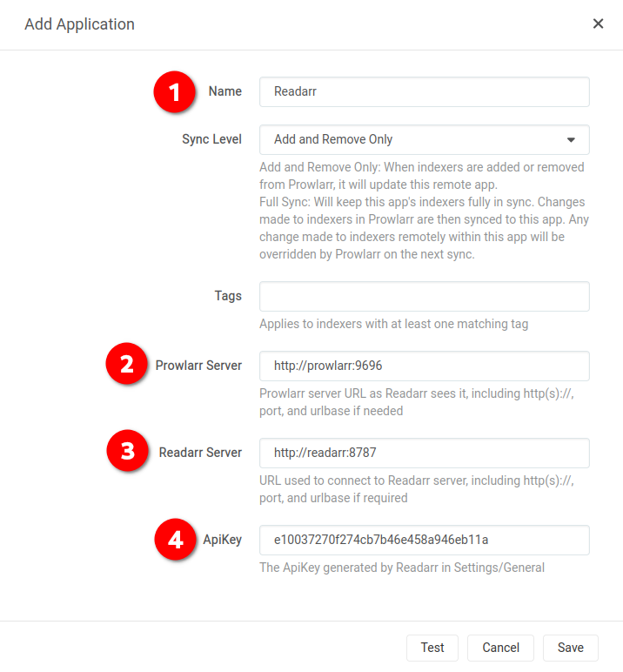Select the Prowlarr Server URL field
Viewport: 623px width, 672px height.
click(x=425, y=366)
